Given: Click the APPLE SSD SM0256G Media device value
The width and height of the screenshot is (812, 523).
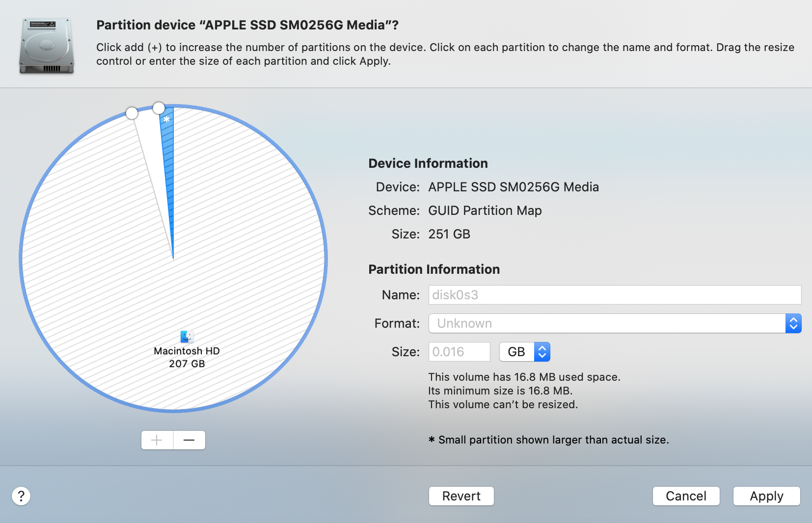Looking at the screenshot, I should (x=514, y=187).
